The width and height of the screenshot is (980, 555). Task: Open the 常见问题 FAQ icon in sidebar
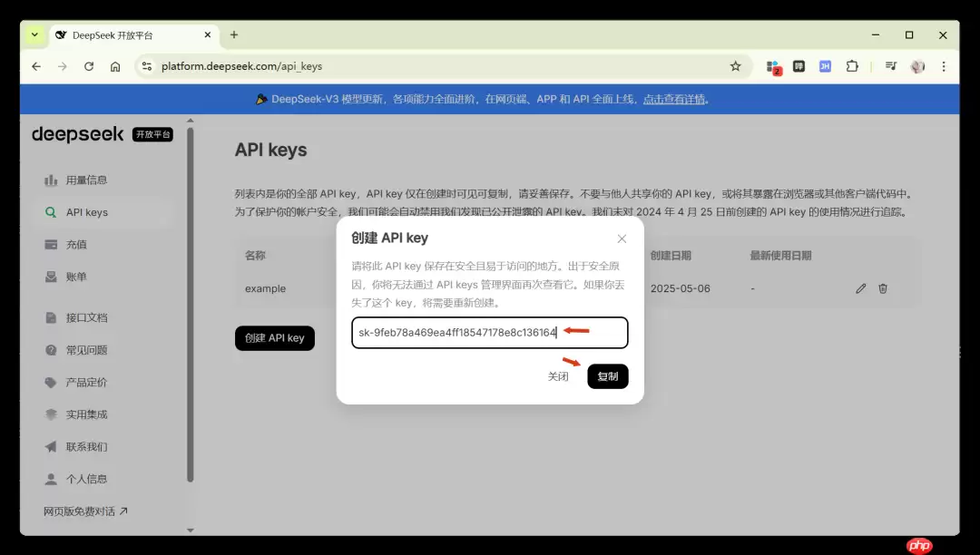[50, 350]
